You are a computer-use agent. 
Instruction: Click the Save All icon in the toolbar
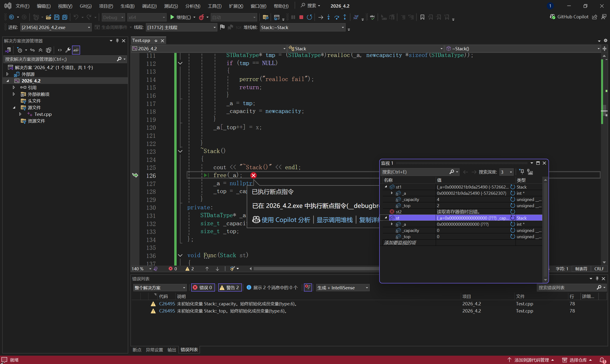pos(65,17)
